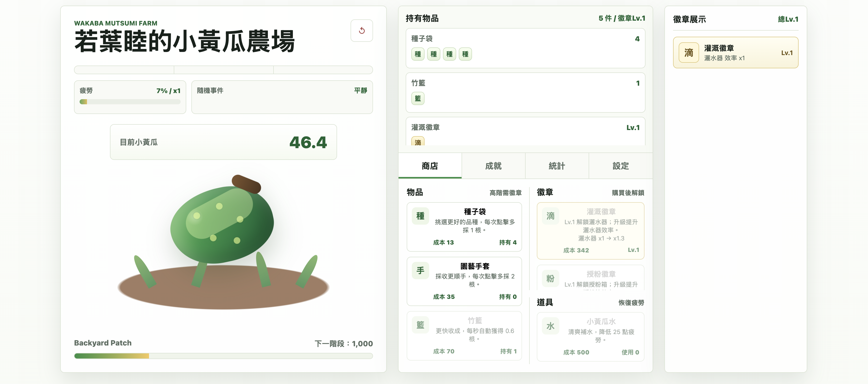
Task: Open the 統計 tab
Action: point(557,166)
